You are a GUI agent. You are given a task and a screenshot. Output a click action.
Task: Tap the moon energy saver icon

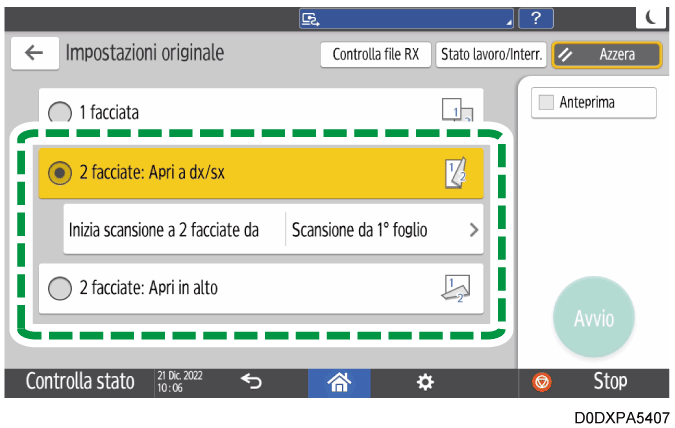click(651, 16)
